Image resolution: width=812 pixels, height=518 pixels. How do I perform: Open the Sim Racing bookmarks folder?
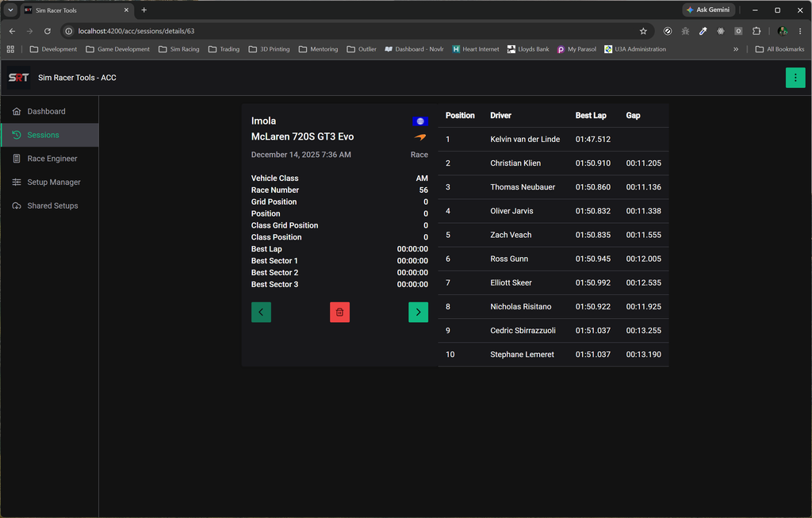(178, 49)
